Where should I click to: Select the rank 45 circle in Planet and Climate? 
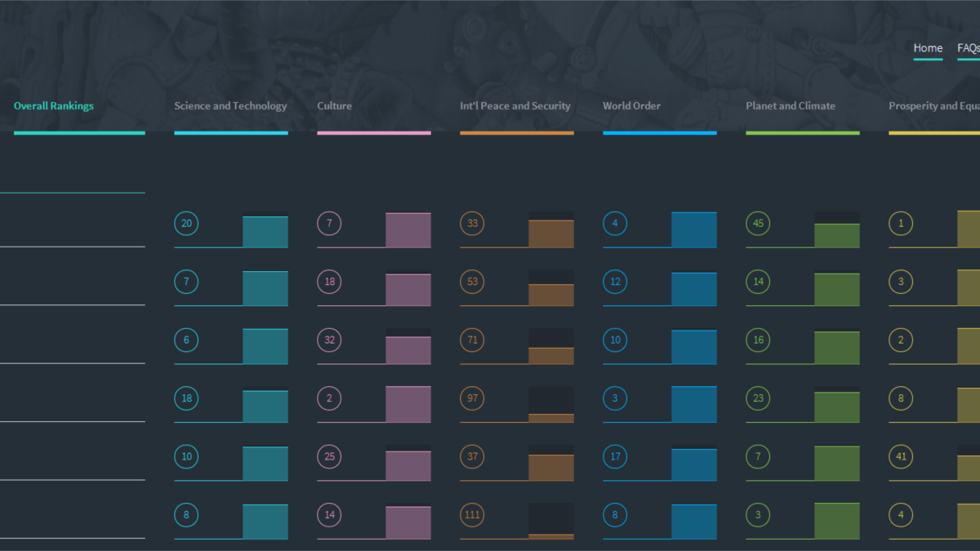[758, 224]
